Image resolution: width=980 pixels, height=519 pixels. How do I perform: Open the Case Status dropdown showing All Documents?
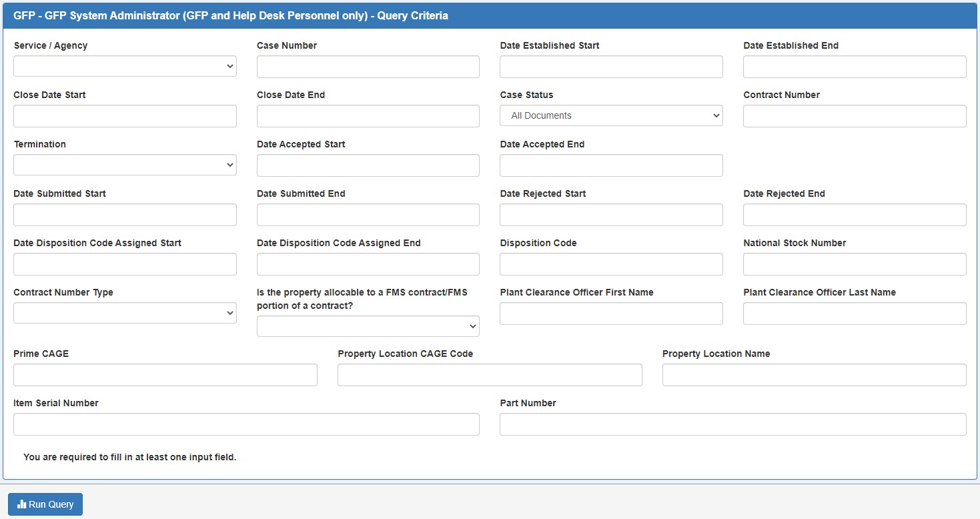coord(610,115)
